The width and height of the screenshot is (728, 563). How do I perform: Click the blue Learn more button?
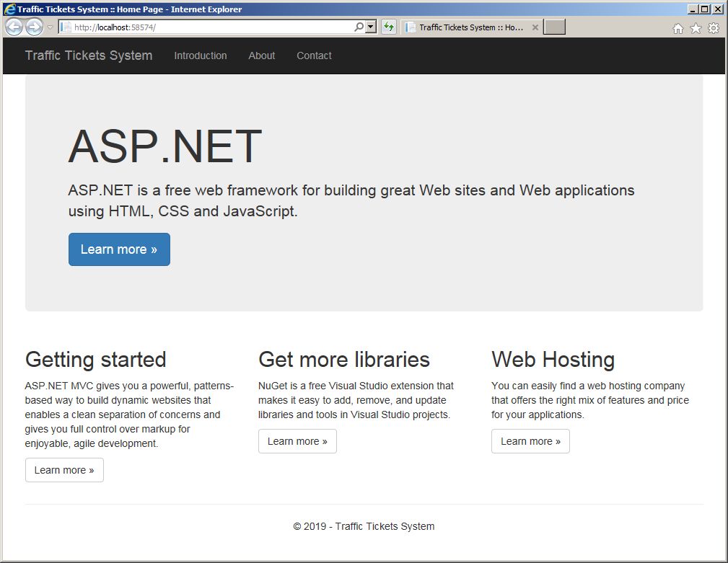tap(119, 249)
